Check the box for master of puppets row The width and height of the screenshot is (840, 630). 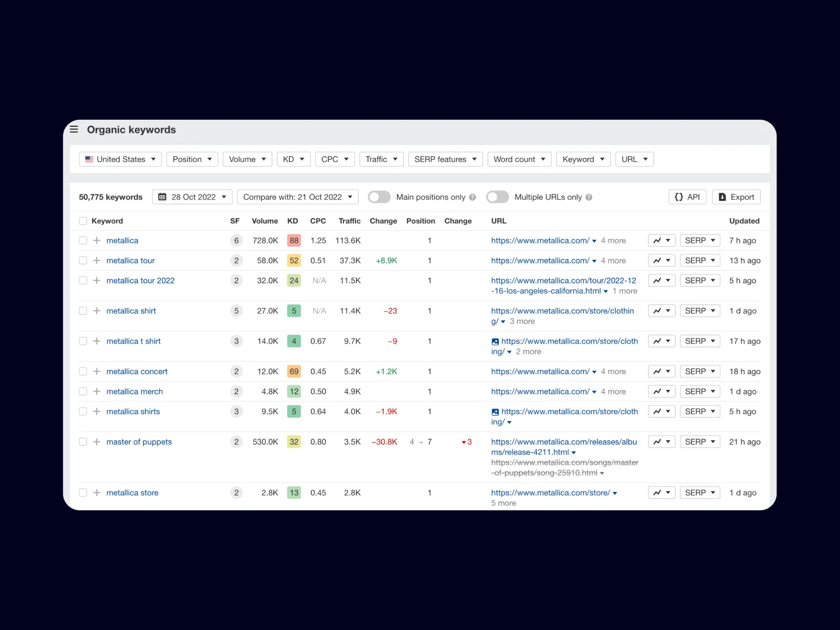[x=83, y=442]
